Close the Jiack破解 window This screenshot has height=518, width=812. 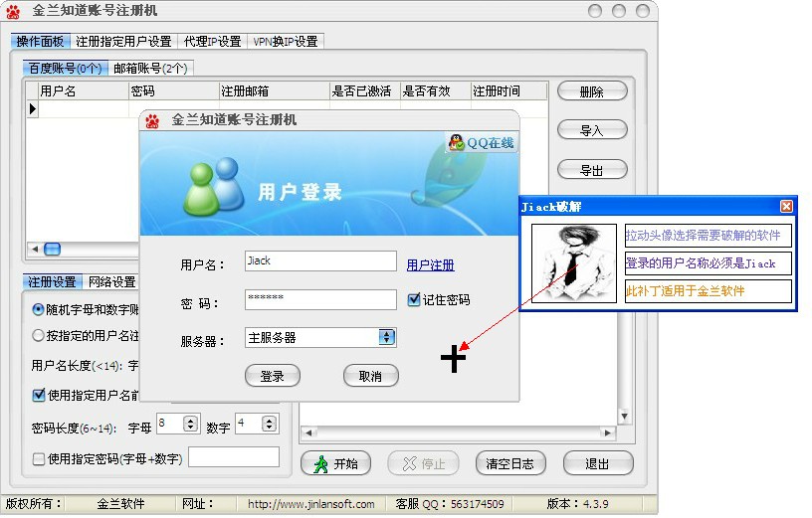coord(786,207)
